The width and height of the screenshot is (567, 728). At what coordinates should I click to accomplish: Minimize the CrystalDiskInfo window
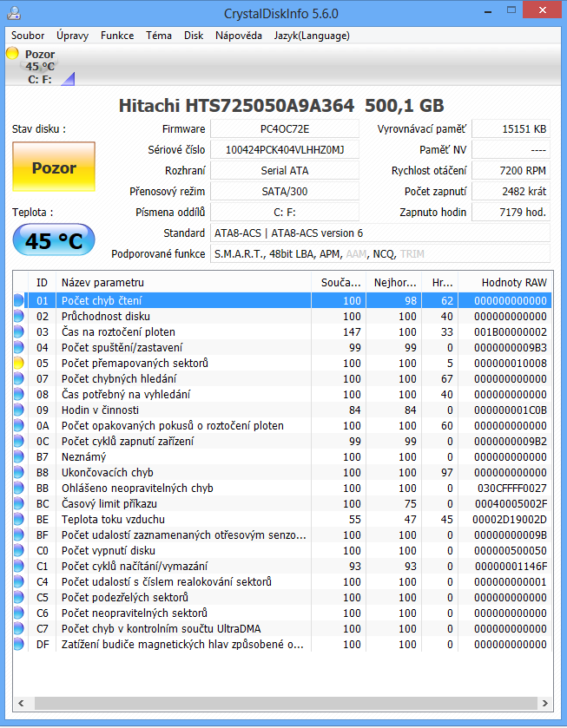[x=487, y=11]
